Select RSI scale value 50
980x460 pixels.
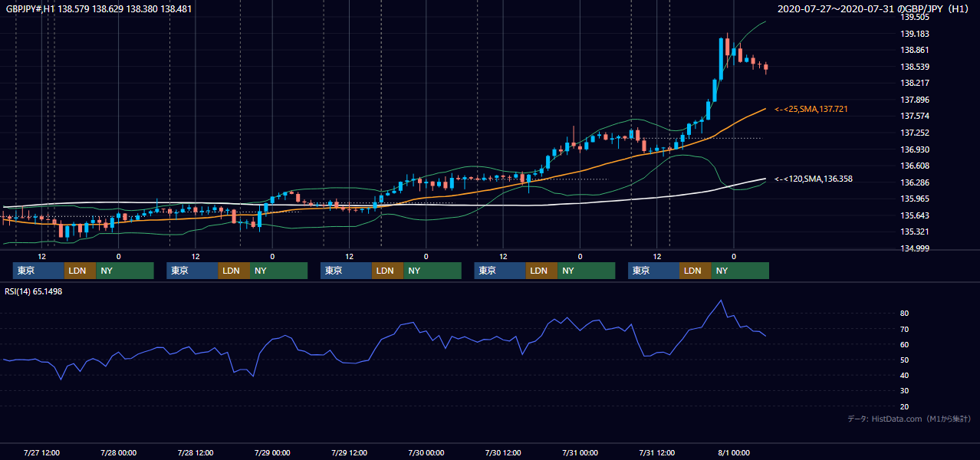905,360
